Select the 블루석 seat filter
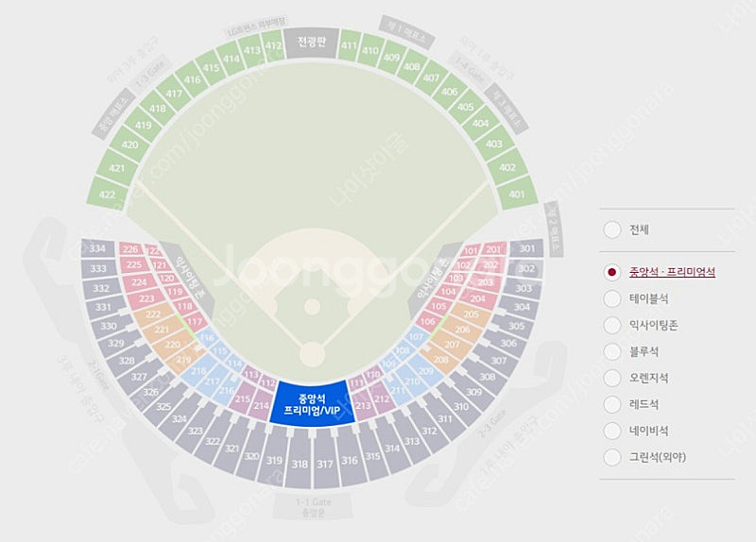 pyautogui.click(x=612, y=351)
